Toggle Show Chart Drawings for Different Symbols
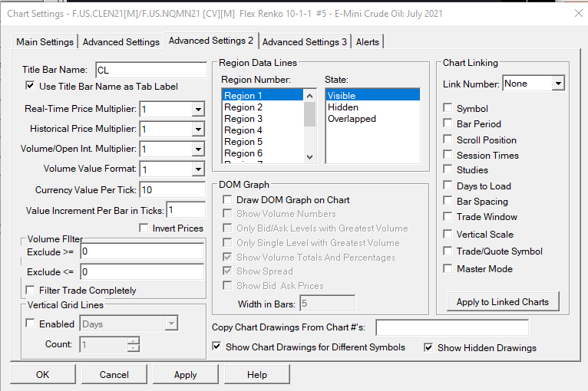Image resolution: width=588 pixels, height=391 pixels. point(216,347)
